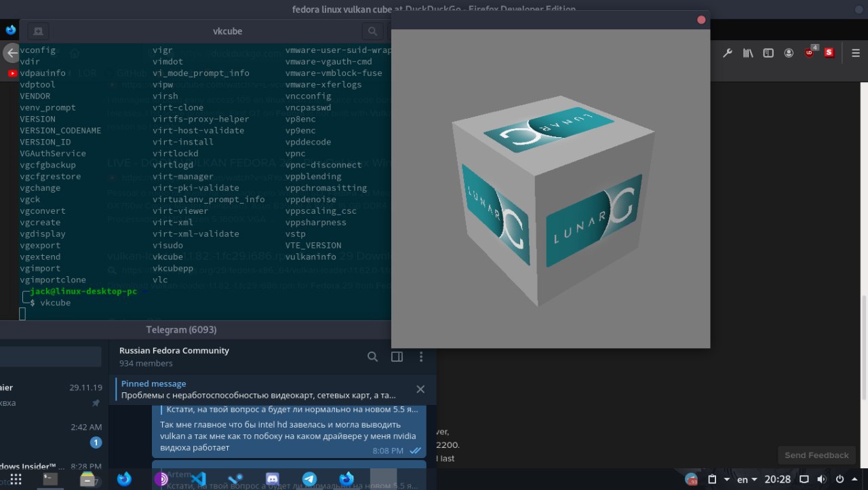Click 'vdpauinfo' in terminal output

pos(43,73)
